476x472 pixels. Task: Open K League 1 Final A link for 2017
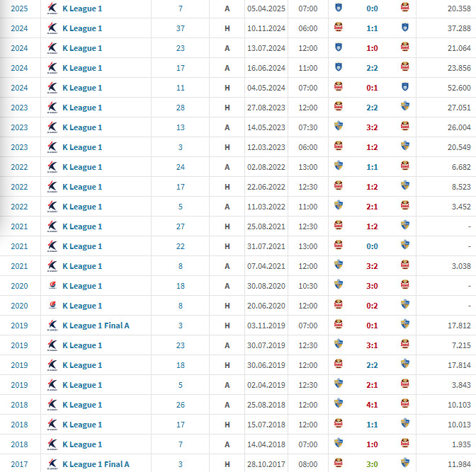[96, 464]
